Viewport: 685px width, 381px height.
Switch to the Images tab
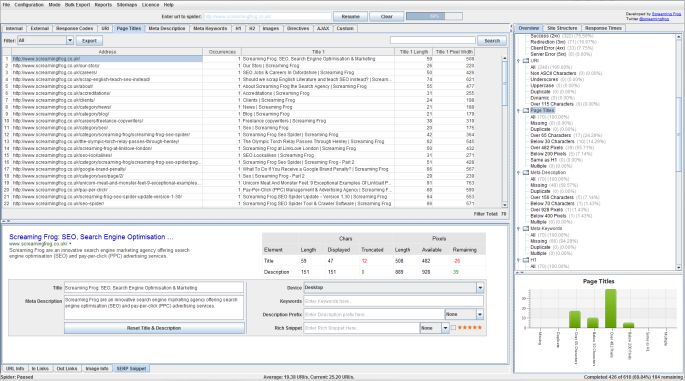click(x=270, y=28)
